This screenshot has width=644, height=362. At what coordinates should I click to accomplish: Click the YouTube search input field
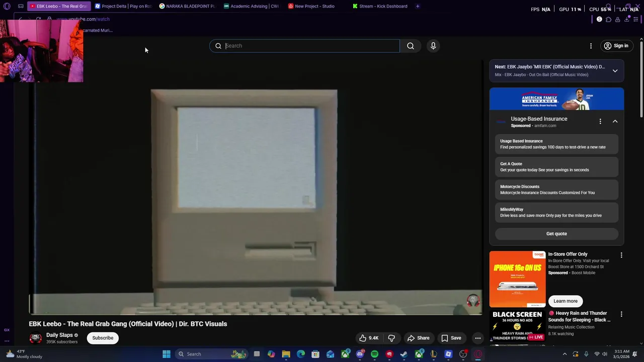point(312,46)
